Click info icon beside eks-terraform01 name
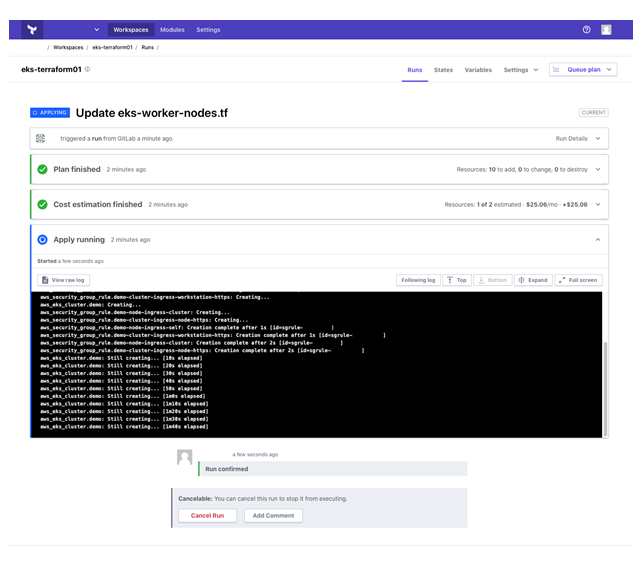Screen dimensions: 643x566 [x=87, y=69]
